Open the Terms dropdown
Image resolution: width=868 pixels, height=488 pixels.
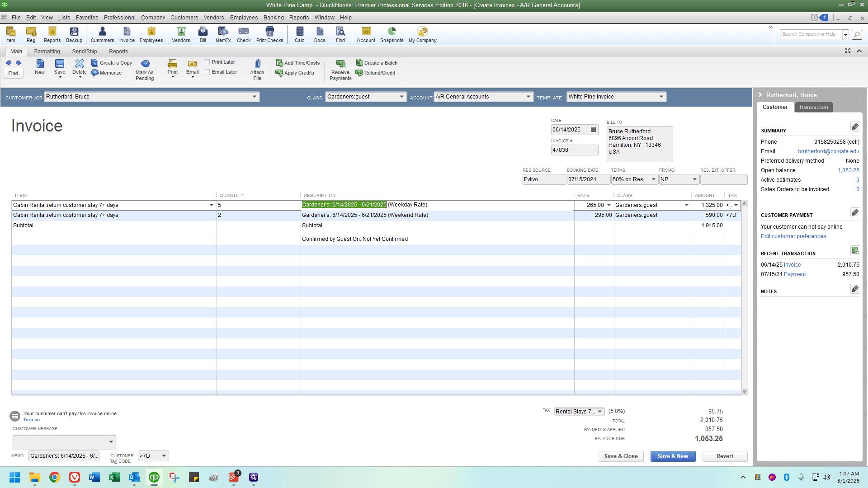(x=653, y=179)
